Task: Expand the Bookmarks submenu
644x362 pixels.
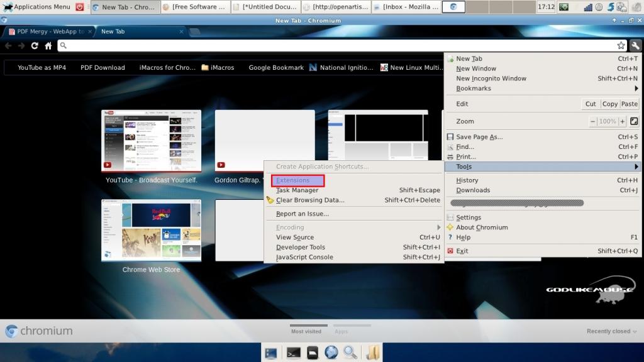Action: click(542, 88)
